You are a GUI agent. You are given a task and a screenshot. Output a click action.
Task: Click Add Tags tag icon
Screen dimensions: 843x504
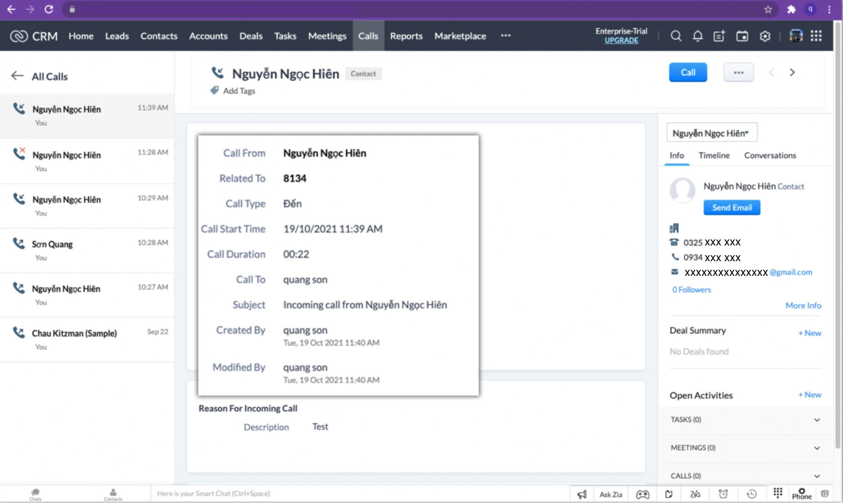tap(214, 91)
